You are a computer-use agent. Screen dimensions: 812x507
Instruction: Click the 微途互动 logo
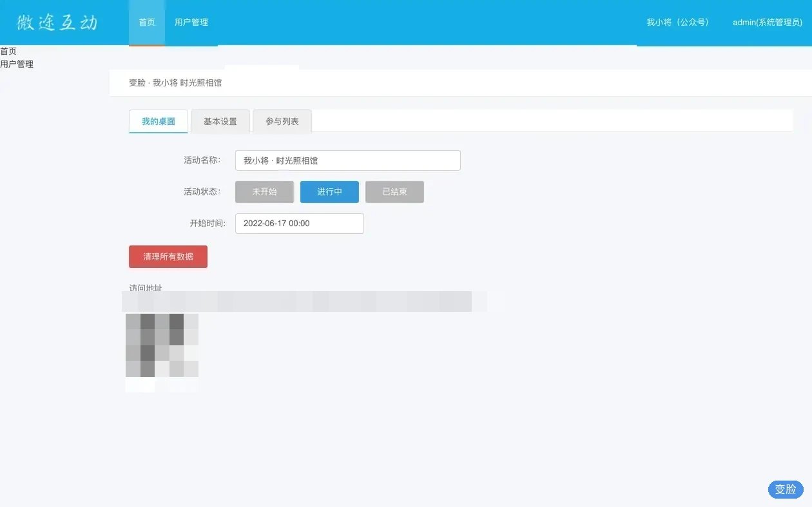[x=57, y=23]
